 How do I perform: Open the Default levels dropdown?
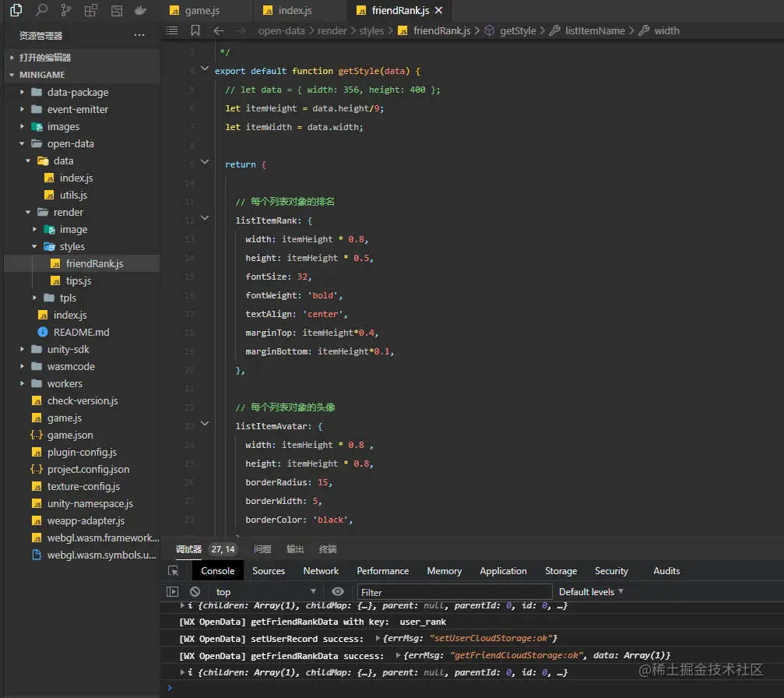coord(591,592)
